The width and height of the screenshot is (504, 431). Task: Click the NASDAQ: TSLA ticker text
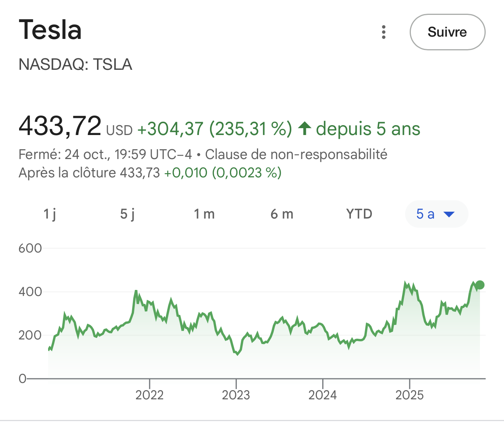coord(75,64)
